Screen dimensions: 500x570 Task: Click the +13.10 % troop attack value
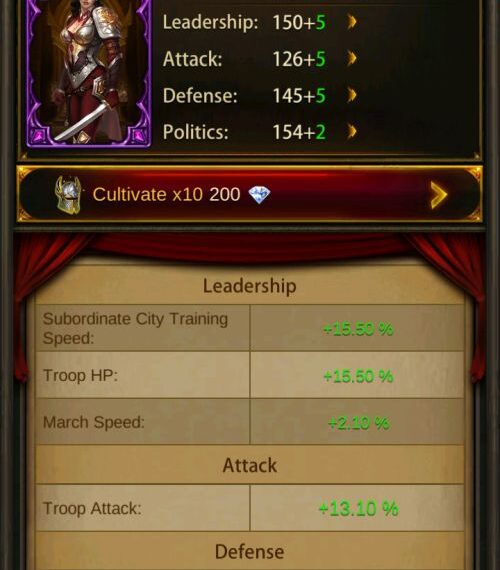358,508
